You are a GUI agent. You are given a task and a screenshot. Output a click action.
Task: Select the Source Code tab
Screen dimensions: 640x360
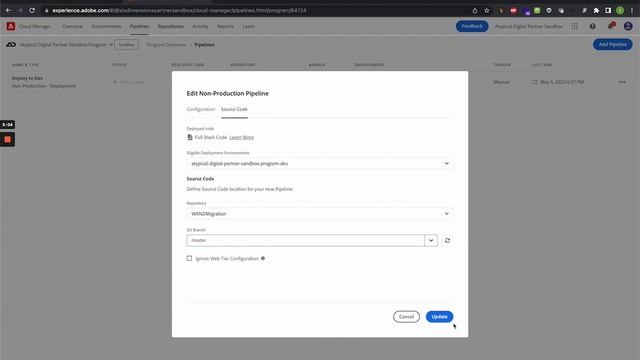[234, 109]
